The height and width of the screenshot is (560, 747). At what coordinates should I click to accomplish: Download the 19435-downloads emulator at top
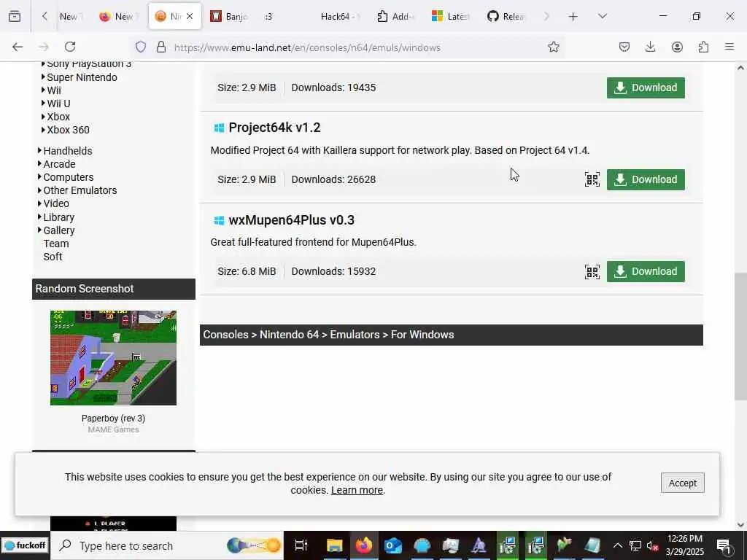646,87
